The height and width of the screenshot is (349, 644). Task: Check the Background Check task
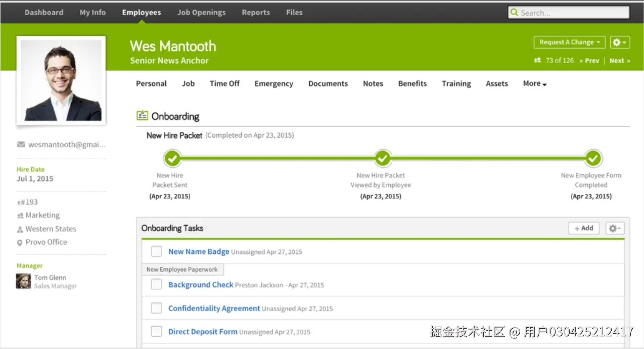tap(157, 285)
